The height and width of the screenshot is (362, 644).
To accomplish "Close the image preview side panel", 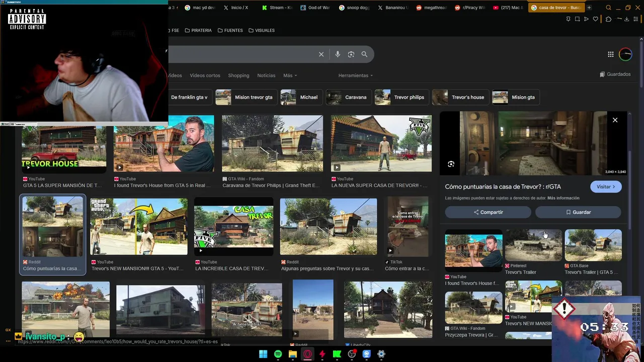I will 615,120.
